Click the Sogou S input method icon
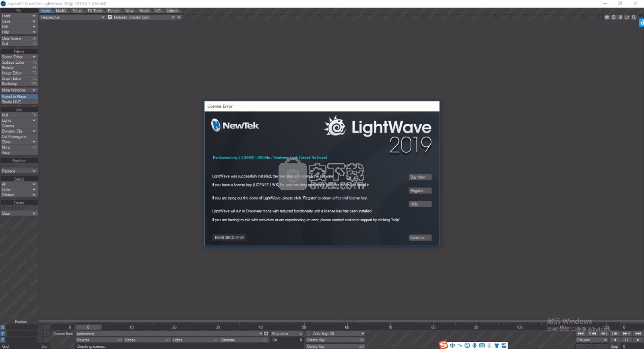Screen dimensions: 644x349 (x=443, y=345)
